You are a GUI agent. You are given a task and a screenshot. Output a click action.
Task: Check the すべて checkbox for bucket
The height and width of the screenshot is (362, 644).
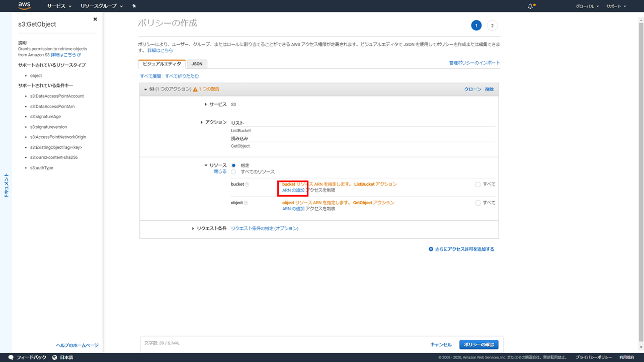[478, 185]
